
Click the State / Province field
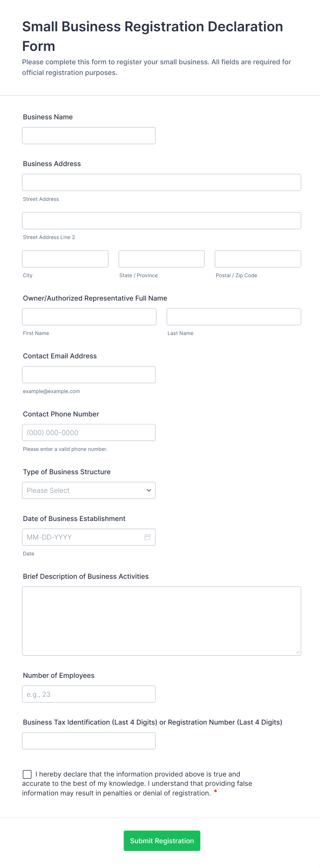[x=161, y=259]
